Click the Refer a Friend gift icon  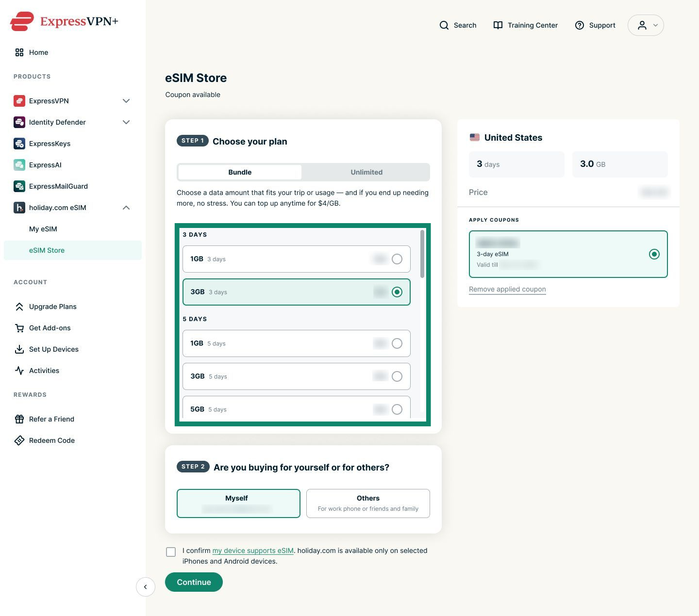tap(19, 419)
